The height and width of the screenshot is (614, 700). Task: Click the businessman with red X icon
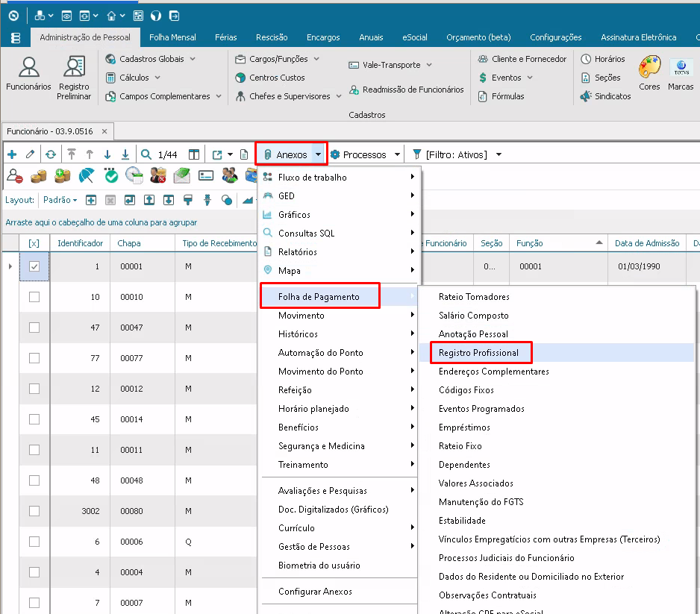(158, 176)
